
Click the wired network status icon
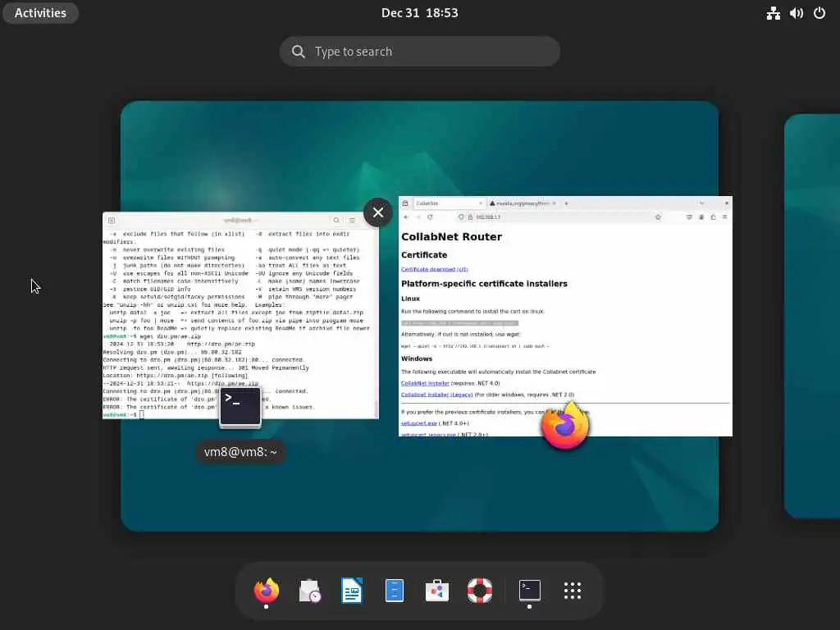[x=773, y=13]
